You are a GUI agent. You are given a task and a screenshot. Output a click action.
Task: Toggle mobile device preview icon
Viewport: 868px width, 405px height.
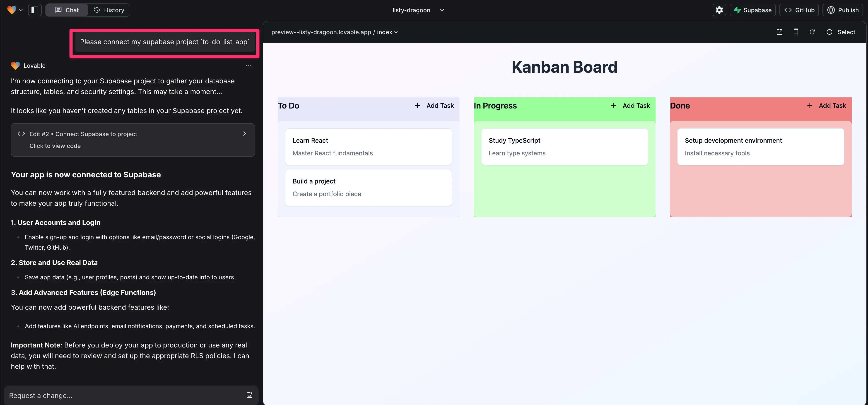pyautogui.click(x=796, y=32)
